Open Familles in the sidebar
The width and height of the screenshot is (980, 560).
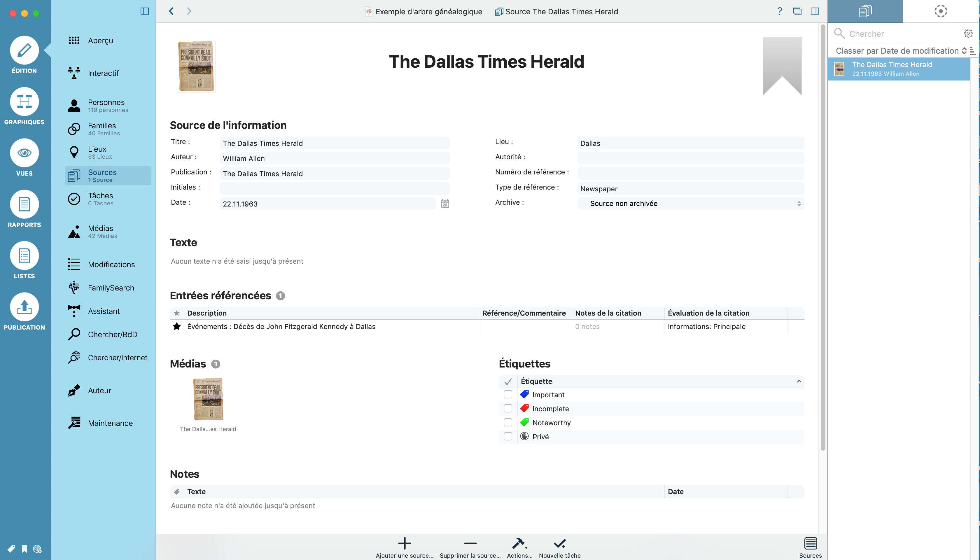[108, 129]
